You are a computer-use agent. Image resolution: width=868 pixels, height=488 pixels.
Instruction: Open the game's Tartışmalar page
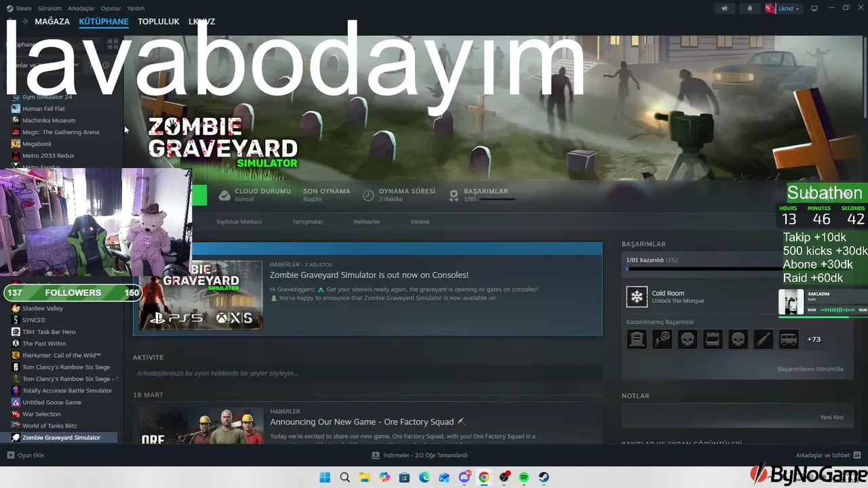pyautogui.click(x=307, y=222)
